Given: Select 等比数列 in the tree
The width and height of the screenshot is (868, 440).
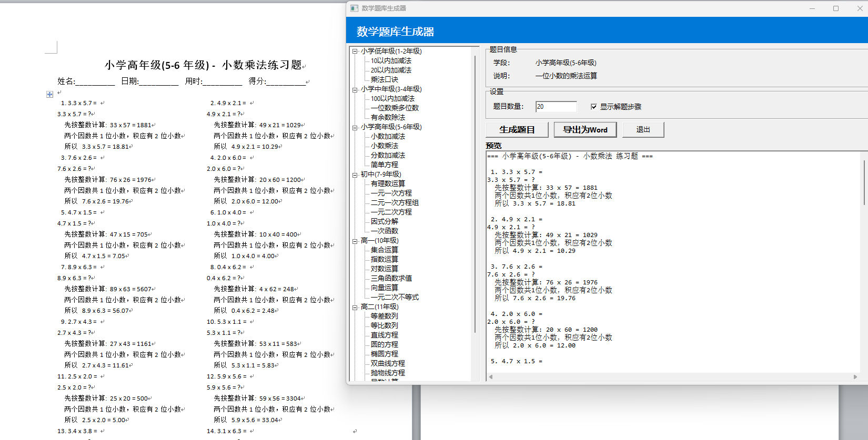Looking at the screenshot, I should [x=384, y=326].
